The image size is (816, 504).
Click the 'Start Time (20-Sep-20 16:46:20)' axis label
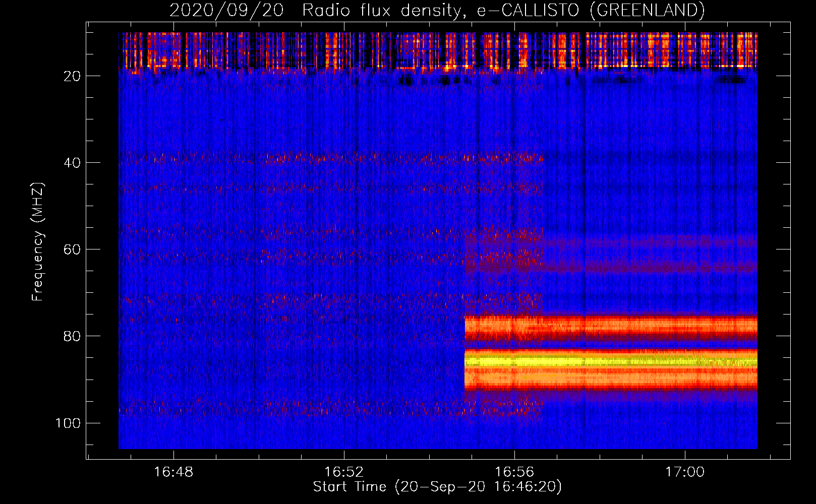(x=437, y=487)
